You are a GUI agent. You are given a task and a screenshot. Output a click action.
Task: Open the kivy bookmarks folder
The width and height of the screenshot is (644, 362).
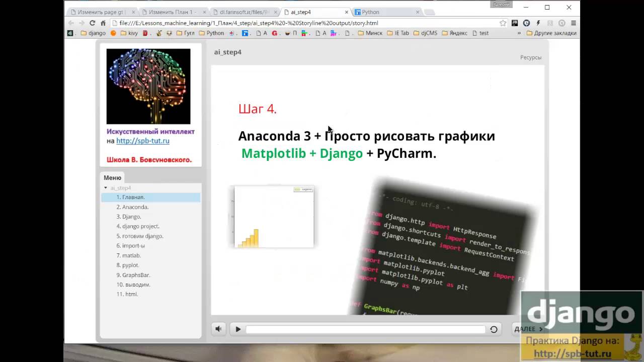pyautogui.click(x=129, y=33)
